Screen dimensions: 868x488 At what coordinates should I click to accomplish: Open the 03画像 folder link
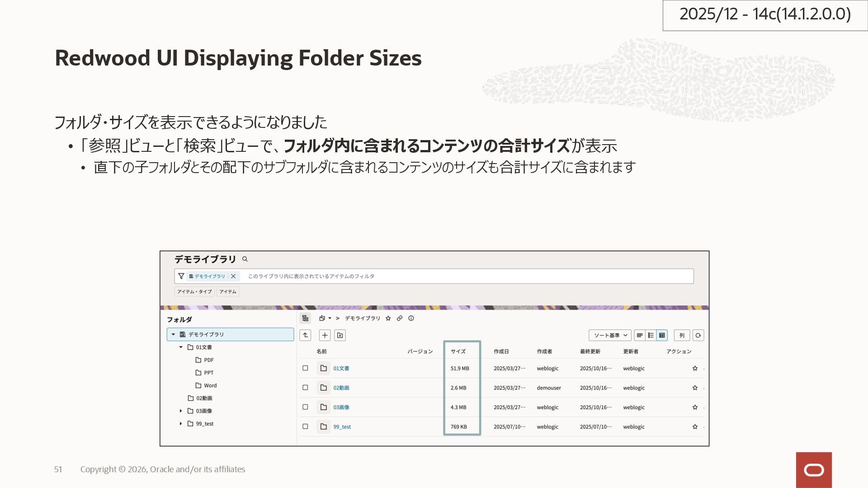coord(341,407)
